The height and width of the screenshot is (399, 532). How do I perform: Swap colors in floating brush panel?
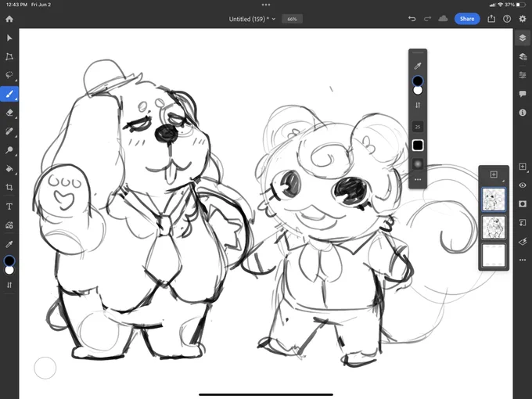click(418, 105)
